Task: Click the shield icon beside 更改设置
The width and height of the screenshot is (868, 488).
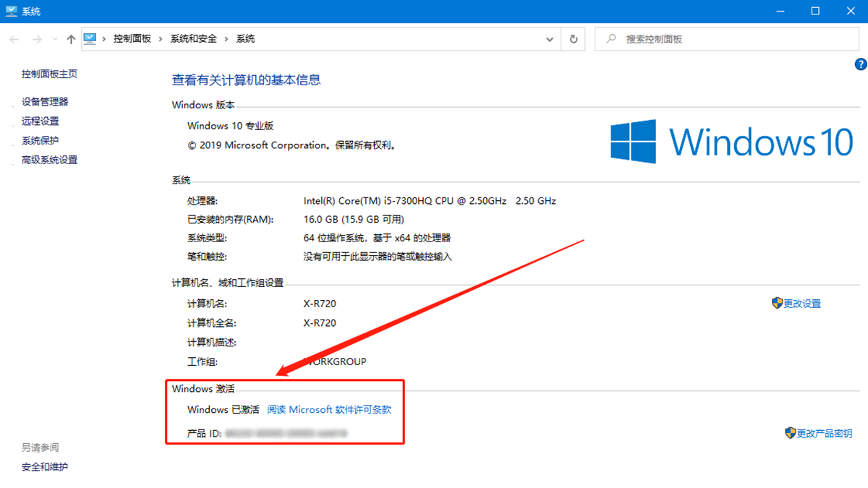Action: (778, 303)
